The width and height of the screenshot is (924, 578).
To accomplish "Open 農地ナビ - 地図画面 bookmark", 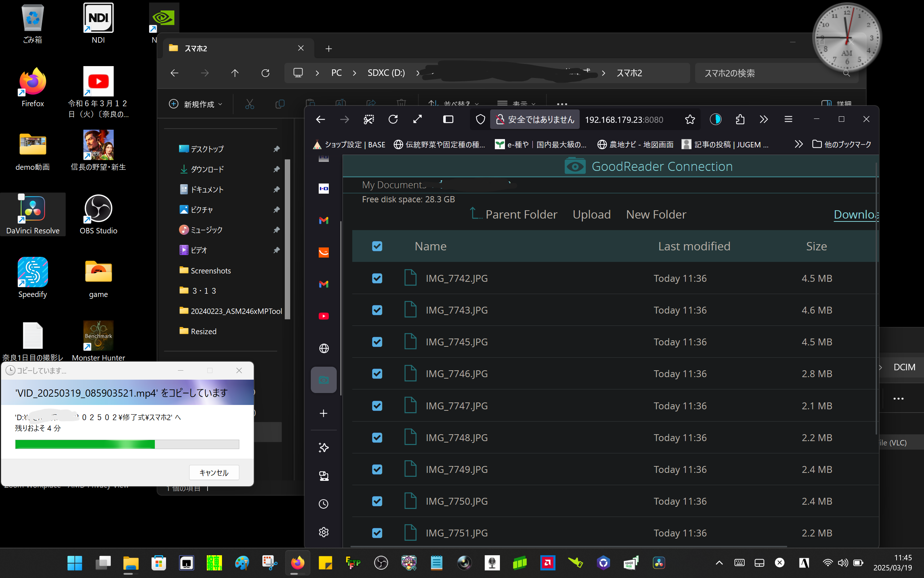I will [635, 144].
